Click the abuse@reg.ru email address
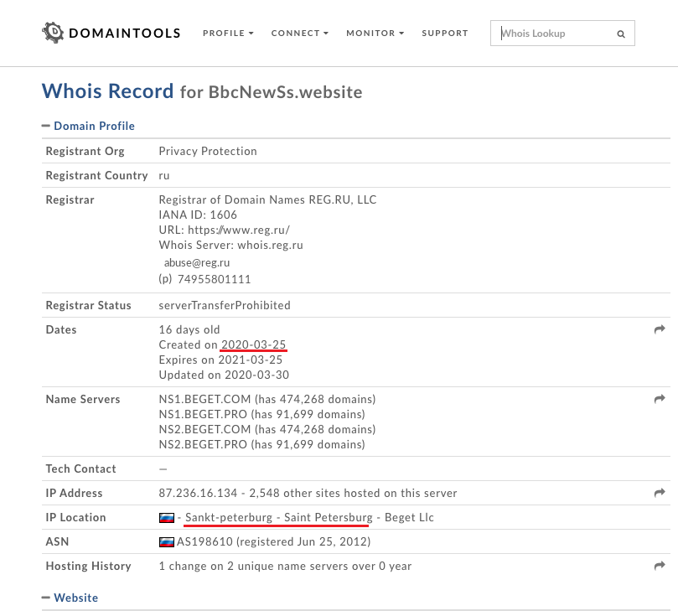The height and width of the screenshot is (616, 678). tap(197, 262)
